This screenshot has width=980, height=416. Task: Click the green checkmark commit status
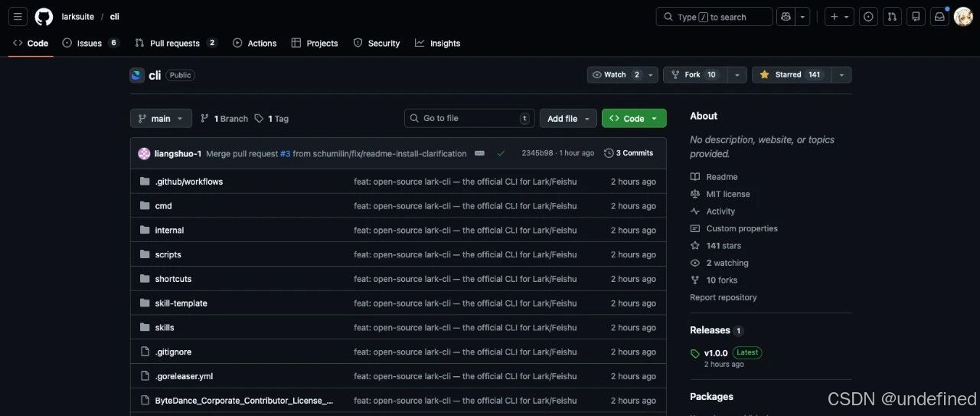(x=501, y=153)
